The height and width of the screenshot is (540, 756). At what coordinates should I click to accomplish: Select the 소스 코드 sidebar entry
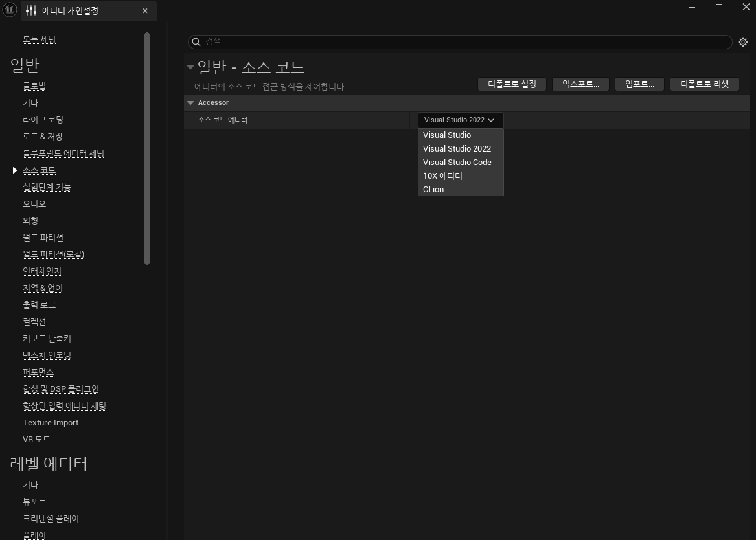39,170
